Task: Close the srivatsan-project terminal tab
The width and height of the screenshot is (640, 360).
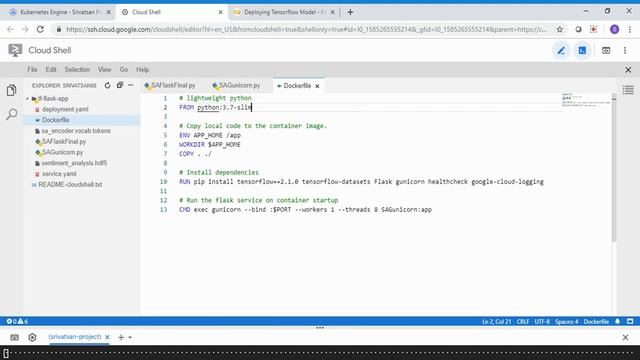Action: pyautogui.click(x=107, y=337)
